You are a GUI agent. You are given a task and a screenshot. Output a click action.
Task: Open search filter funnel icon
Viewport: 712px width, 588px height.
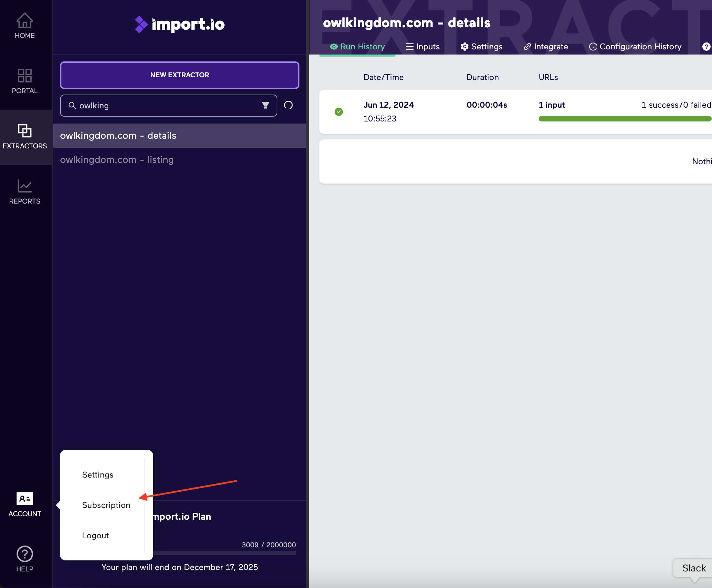265,106
